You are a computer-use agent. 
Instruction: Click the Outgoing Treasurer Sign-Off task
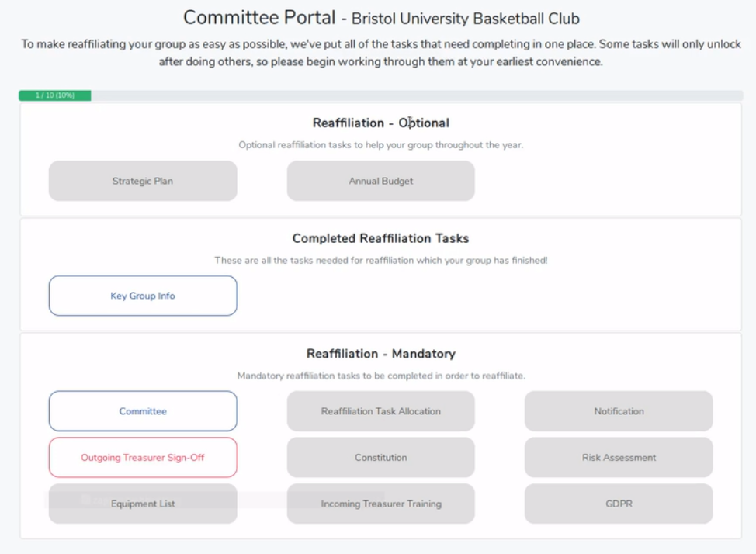143,457
